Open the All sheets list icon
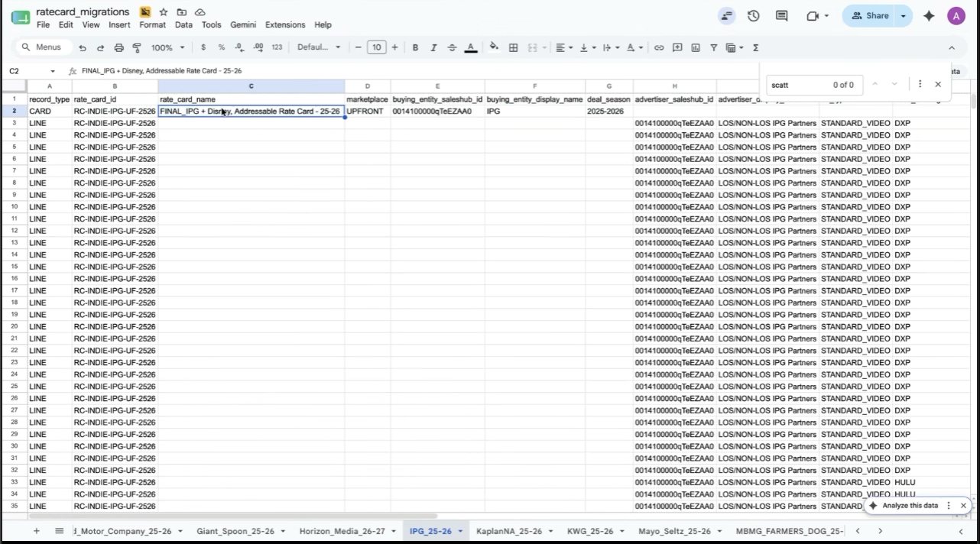Screen dimensions: 980x544 (59, 531)
